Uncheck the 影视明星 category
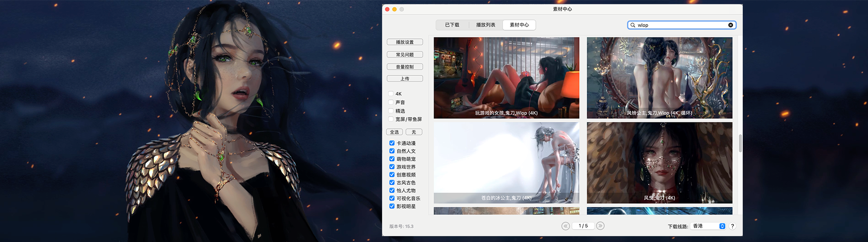Screen dimensions: 868x242 [x=392, y=206]
